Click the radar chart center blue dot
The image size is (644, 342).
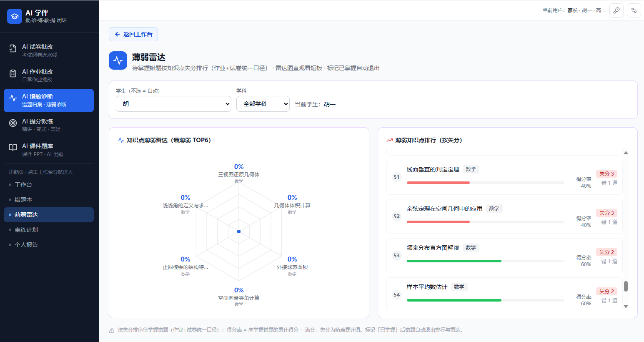239,231
